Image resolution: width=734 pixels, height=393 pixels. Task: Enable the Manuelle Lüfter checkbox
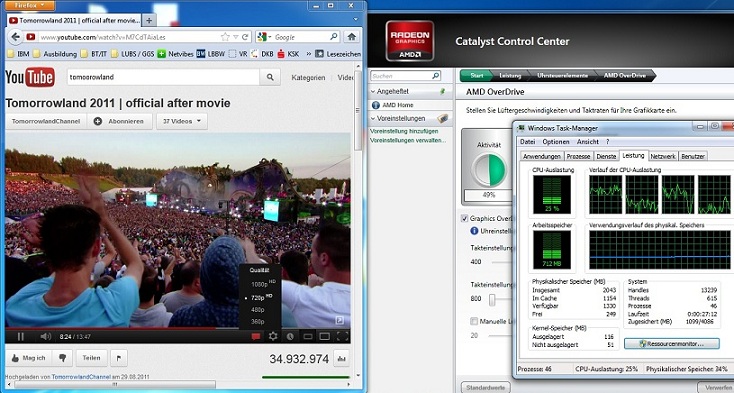pyautogui.click(x=474, y=321)
